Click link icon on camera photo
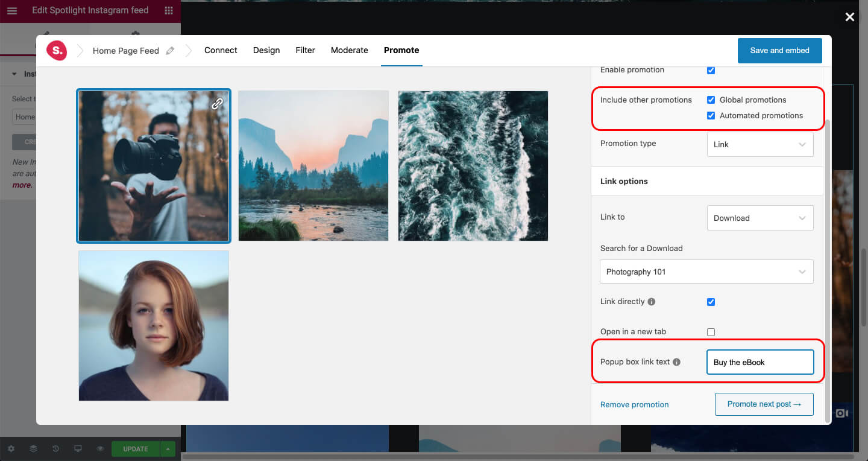 pyautogui.click(x=217, y=104)
